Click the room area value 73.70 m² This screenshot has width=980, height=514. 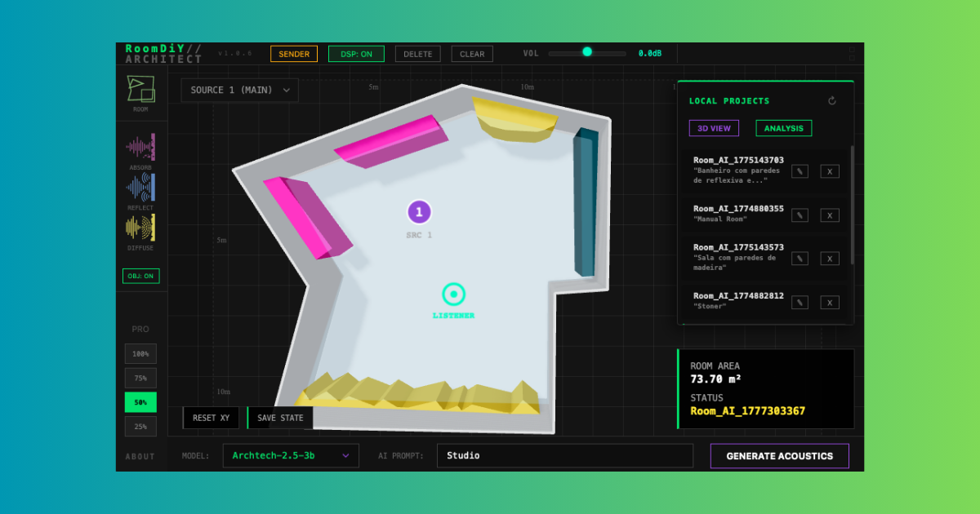tap(716, 379)
